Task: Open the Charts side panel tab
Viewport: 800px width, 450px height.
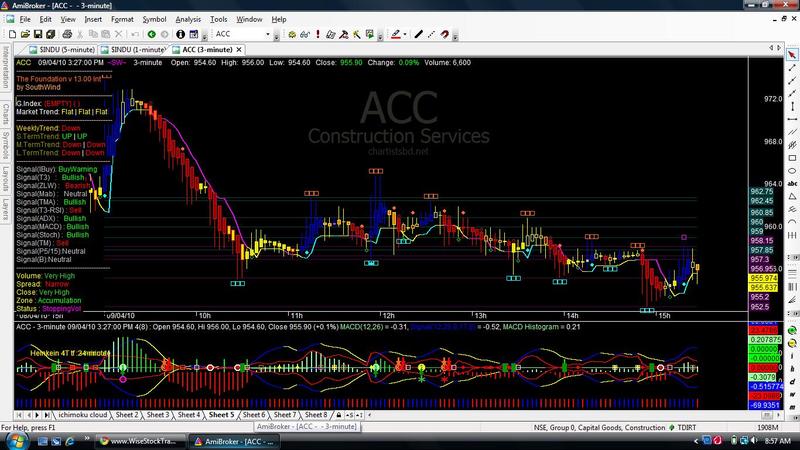Action: click(6, 113)
